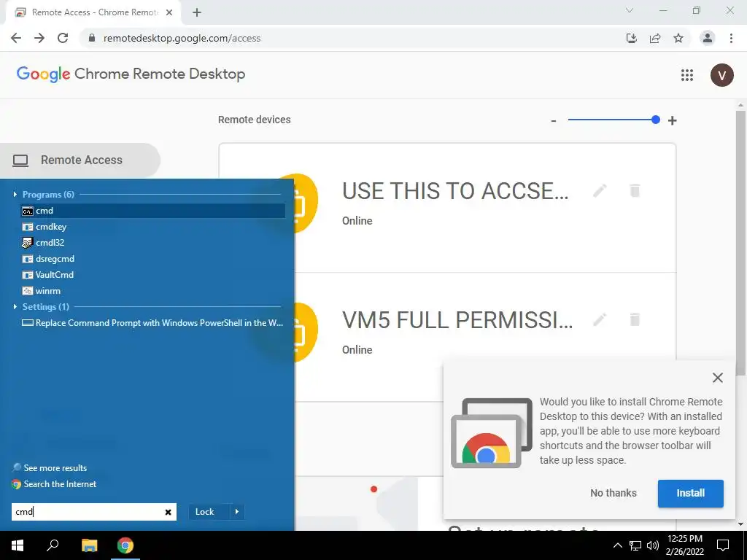Open the volume icon in system tray
747x560 pixels.
653,545
